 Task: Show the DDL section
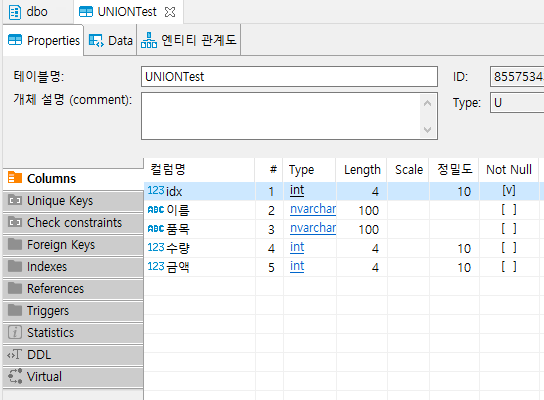coord(73,355)
